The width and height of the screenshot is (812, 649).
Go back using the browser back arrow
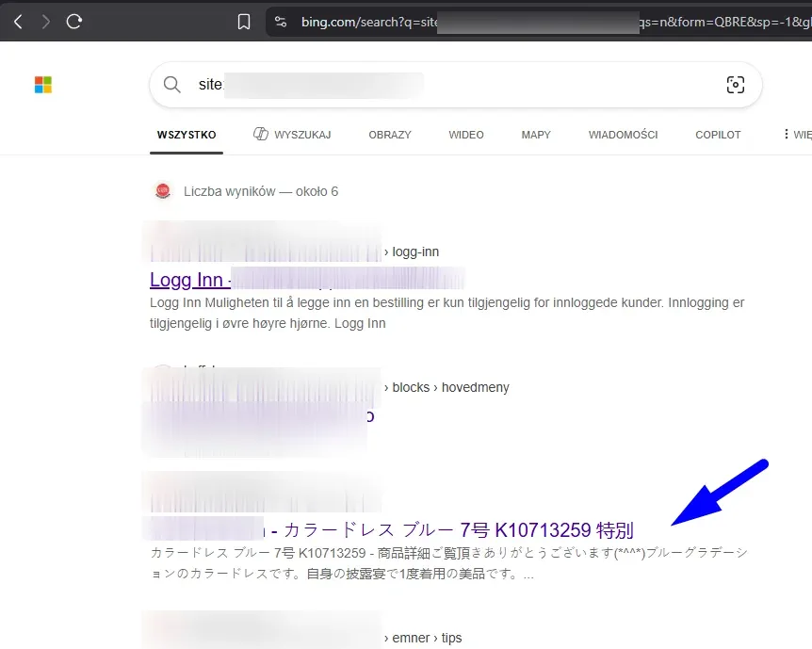[x=18, y=22]
